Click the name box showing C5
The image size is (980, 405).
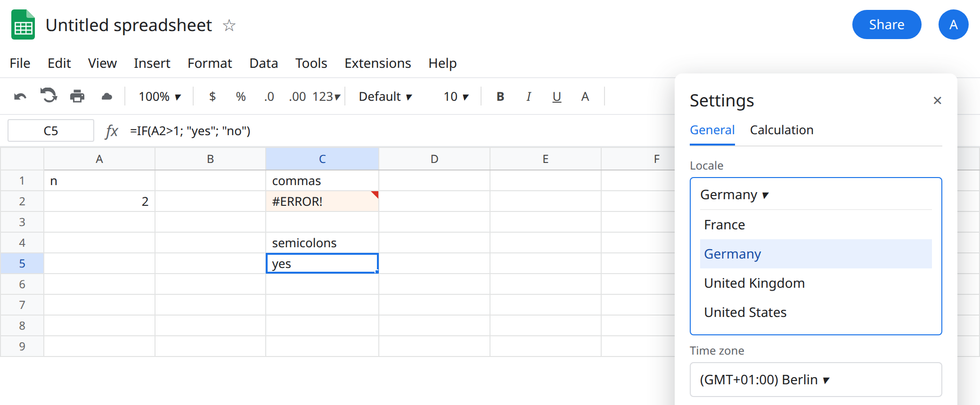coord(51,130)
